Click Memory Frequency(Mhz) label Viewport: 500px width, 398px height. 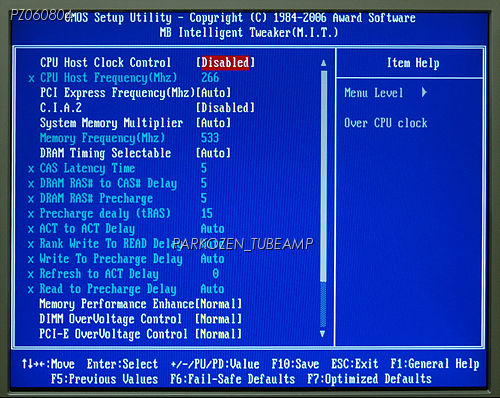pos(102,138)
